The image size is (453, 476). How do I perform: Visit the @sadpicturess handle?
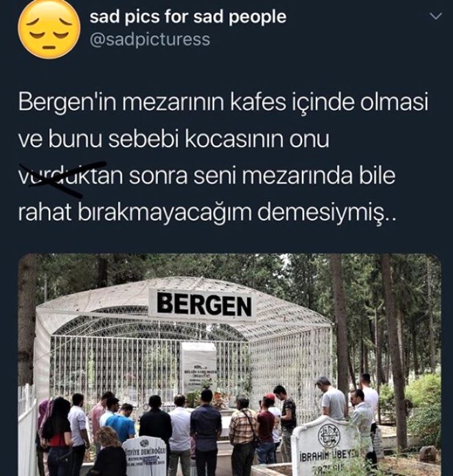click(150, 40)
